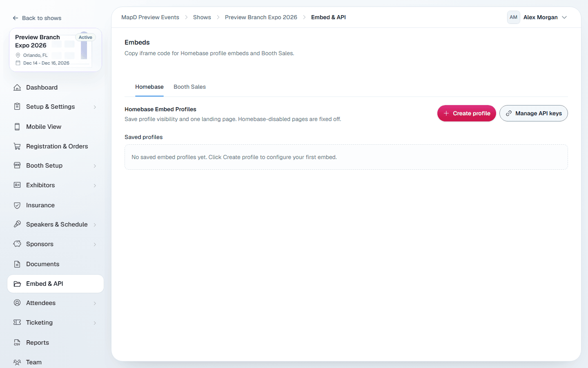This screenshot has height=368, width=588.
Task: Click the Mobile View phone icon
Action: (17, 127)
